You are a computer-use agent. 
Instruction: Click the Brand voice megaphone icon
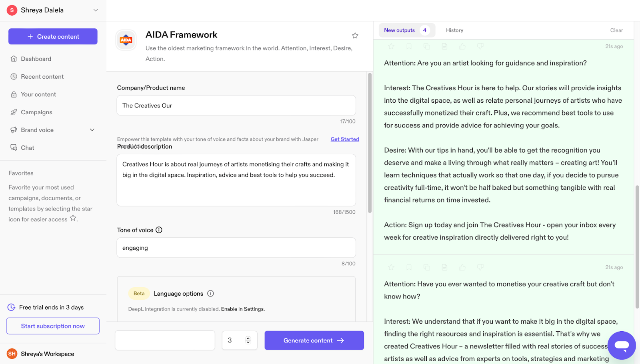14,130
